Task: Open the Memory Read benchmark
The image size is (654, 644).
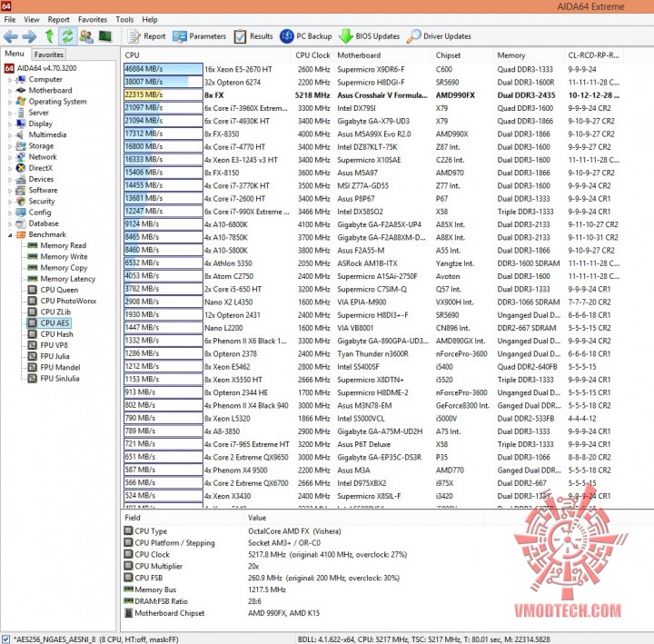Action: tap(63, 245)
